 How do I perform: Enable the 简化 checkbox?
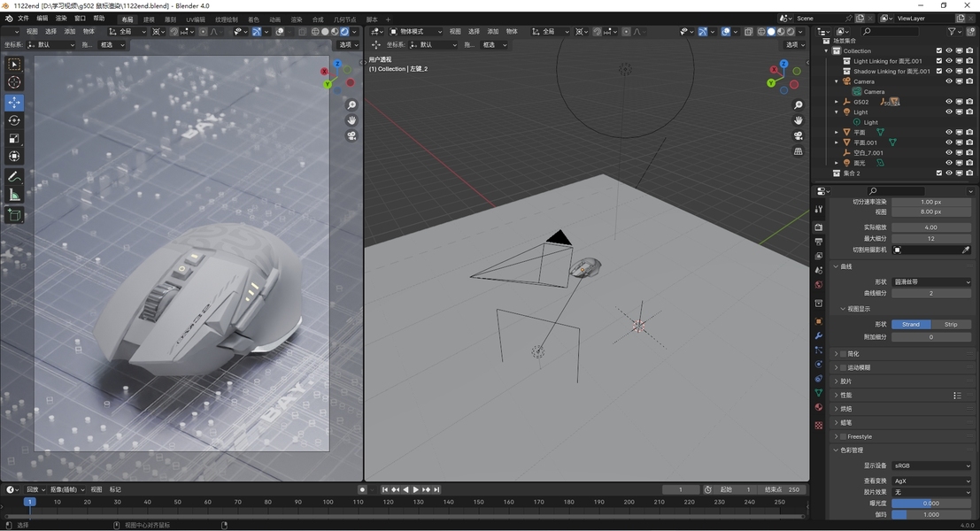[x=843, y=354]
